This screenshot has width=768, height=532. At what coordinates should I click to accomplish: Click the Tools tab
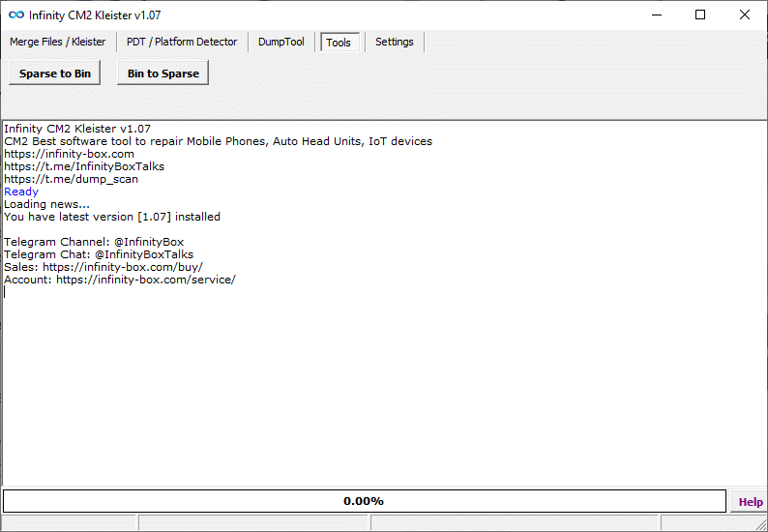tap(339, 43)
